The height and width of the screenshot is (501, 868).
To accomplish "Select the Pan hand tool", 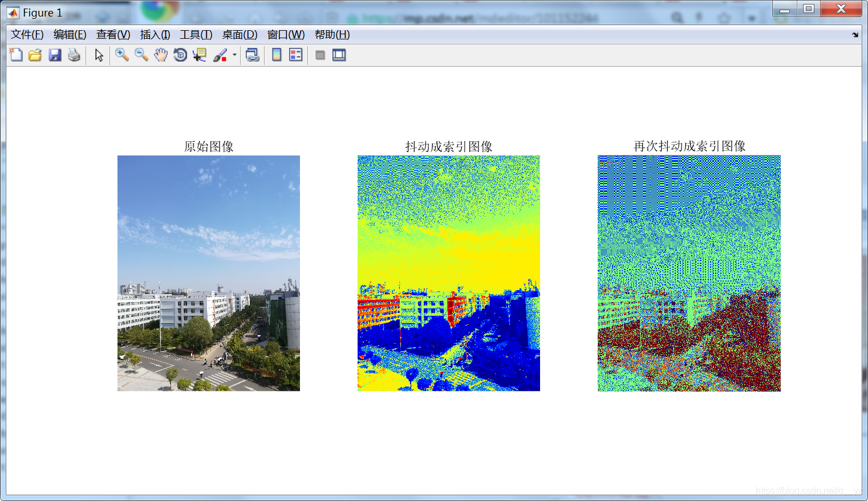I will click(x=161, y=55).
